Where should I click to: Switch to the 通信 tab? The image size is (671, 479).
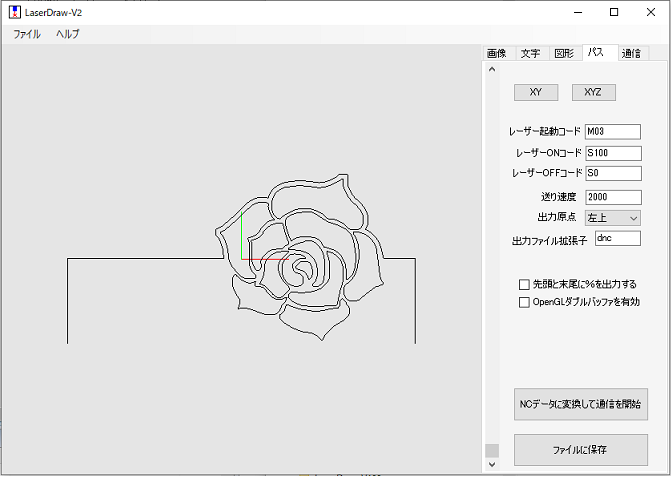(631, 54)
